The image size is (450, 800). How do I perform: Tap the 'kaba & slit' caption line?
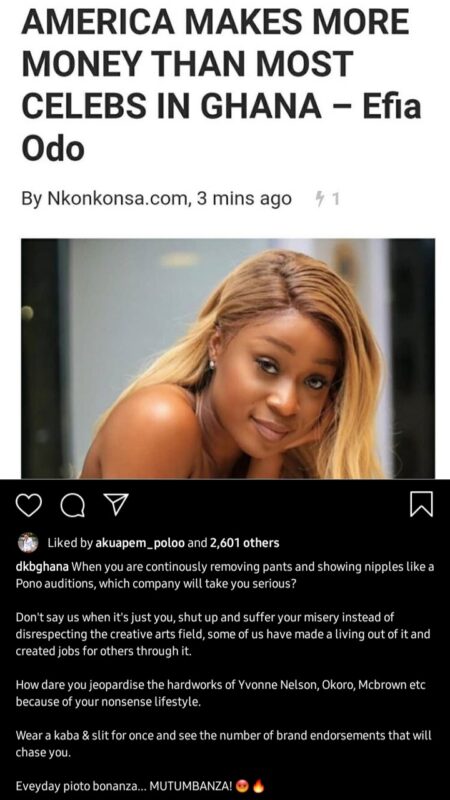click(223, 736)
